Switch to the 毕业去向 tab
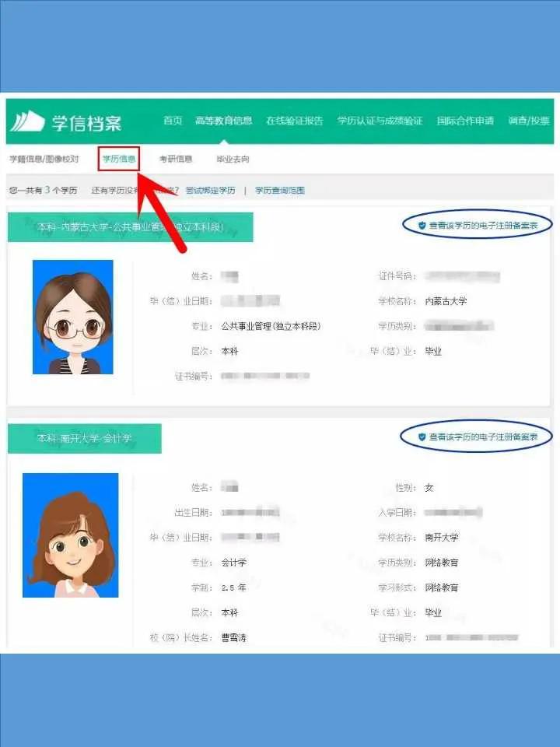Screen dimensions: 560x747 233,159
